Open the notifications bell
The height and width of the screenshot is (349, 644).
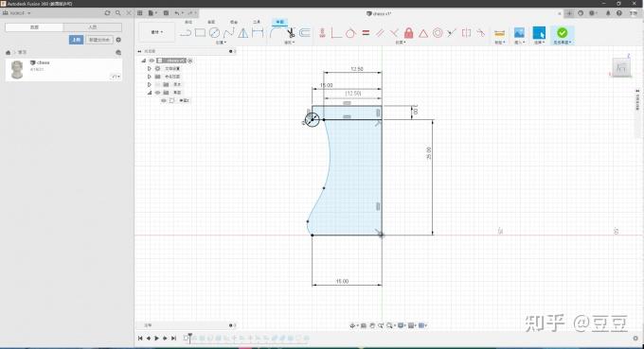[x=608, y=13]
